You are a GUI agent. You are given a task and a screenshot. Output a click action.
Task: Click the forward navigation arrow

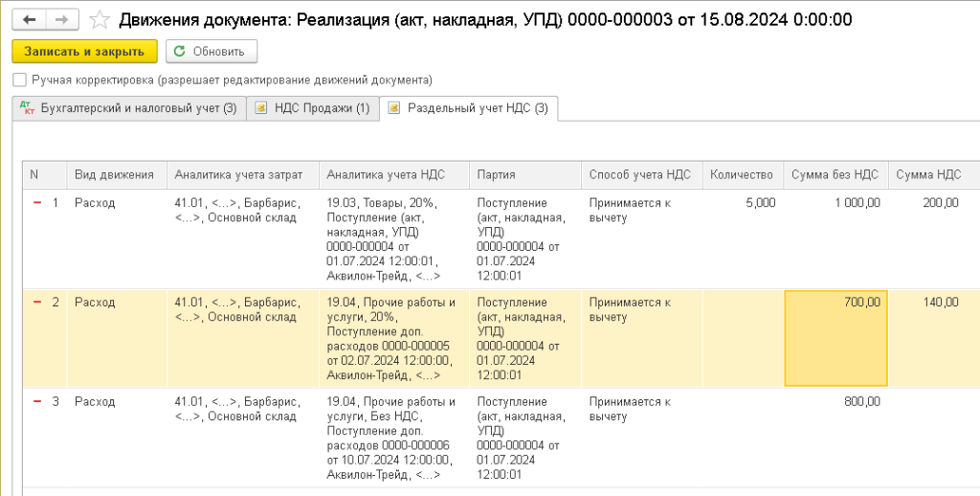tap(60, 20)
